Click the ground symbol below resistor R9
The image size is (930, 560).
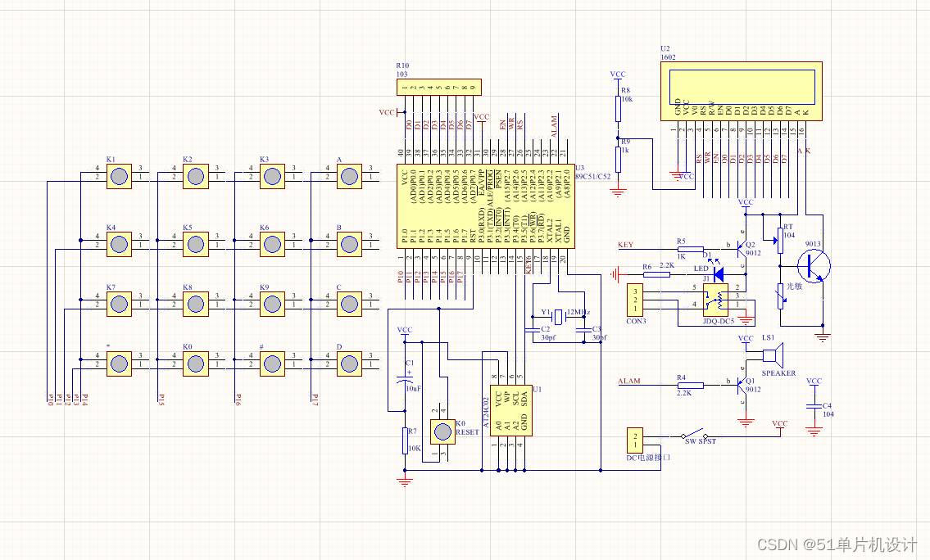[x=618, y=191]
